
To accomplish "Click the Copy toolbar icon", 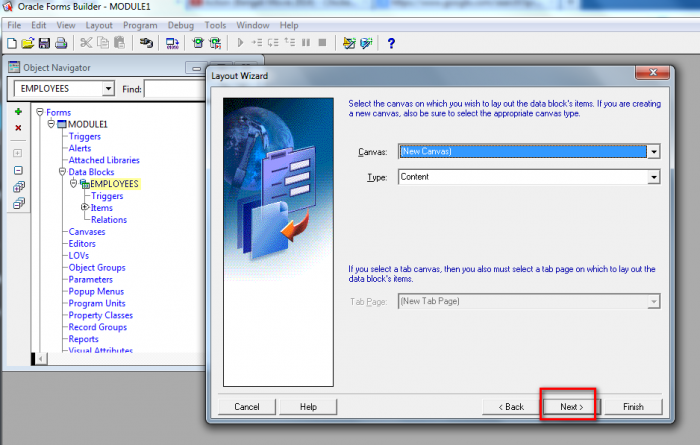I will (x=103, y=43).
